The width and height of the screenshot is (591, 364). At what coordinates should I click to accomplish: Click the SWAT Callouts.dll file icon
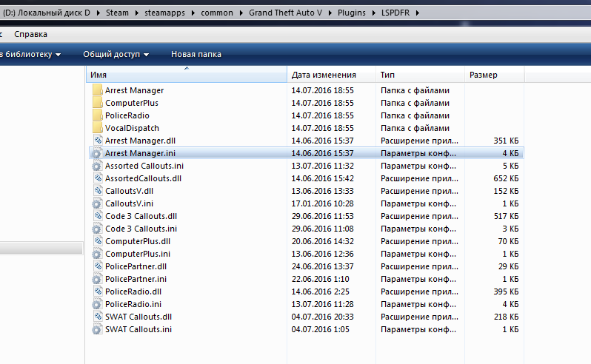coord(97,317)
